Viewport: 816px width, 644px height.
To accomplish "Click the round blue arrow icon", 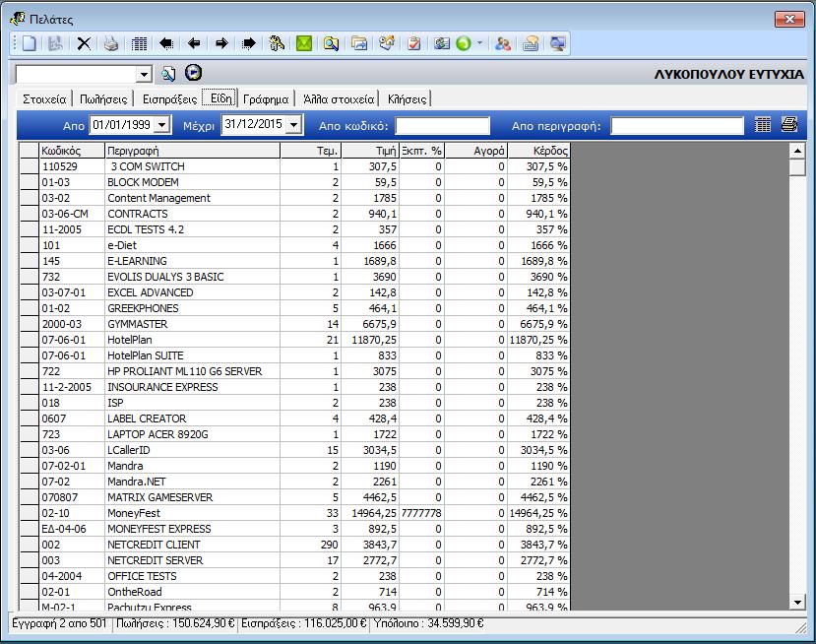I will pos(193,73).
